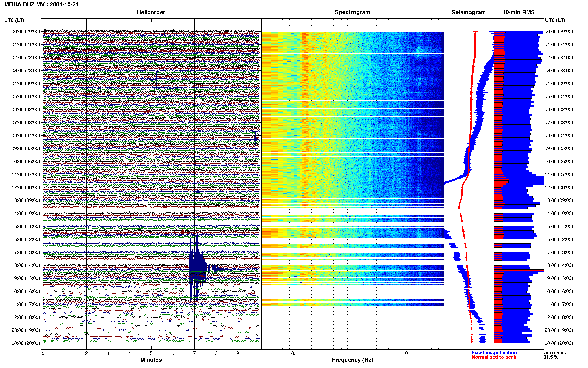Viewport: 588px width, 368px height.
Task: Click the 'Fixed magnification' legend text
Action: [x=494, y=352]
